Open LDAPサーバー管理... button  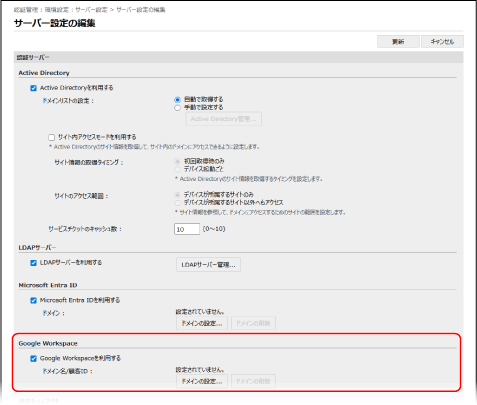pos(208,265)
